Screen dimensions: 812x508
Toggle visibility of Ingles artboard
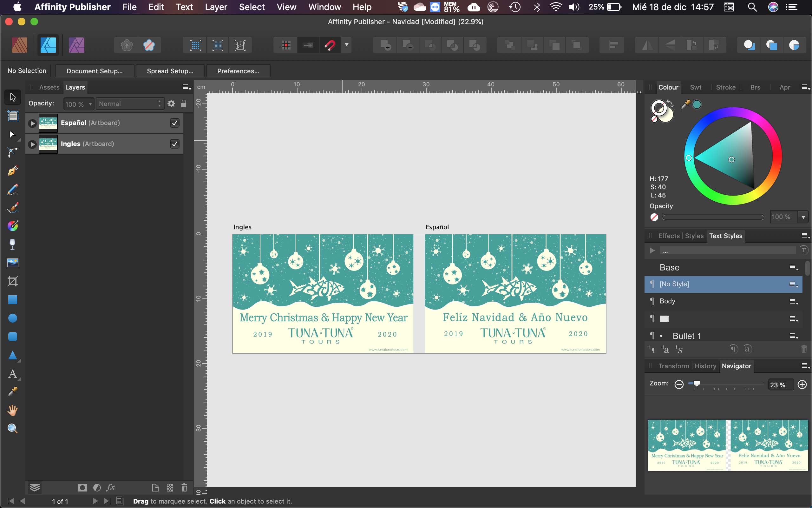[x=174, y=144]
